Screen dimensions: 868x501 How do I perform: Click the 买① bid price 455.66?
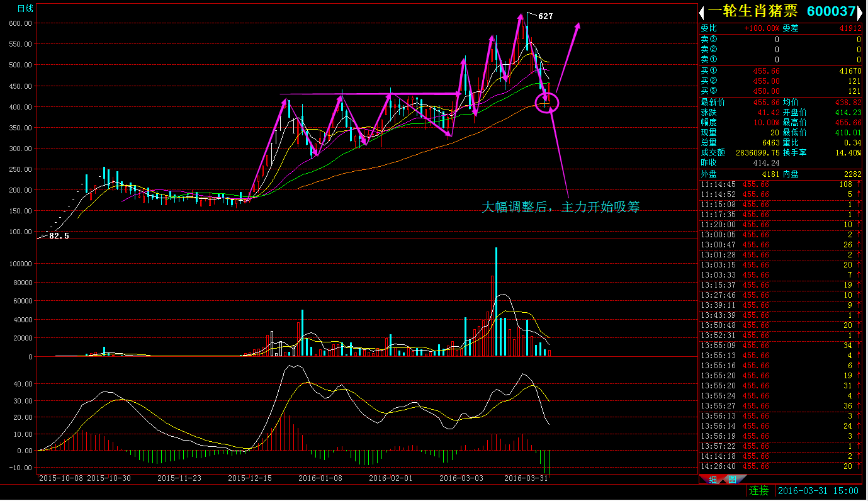pyautogui.click(x=765, y=72)
